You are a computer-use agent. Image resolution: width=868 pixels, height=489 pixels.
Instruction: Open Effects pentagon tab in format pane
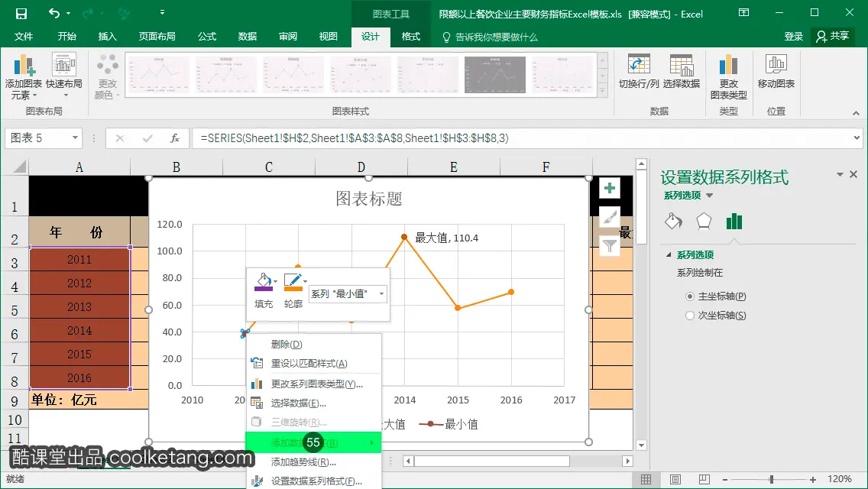[704, 221]
